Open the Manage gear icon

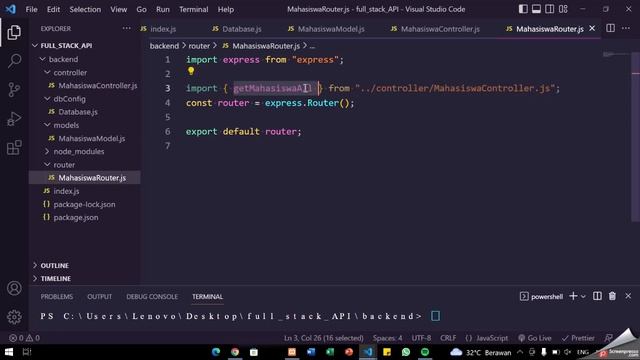14,317
